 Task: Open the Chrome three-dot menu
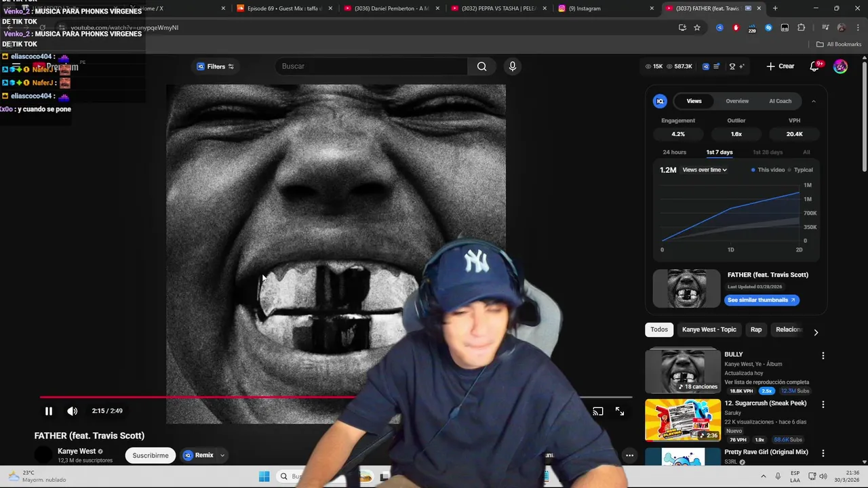pos(856,28)
